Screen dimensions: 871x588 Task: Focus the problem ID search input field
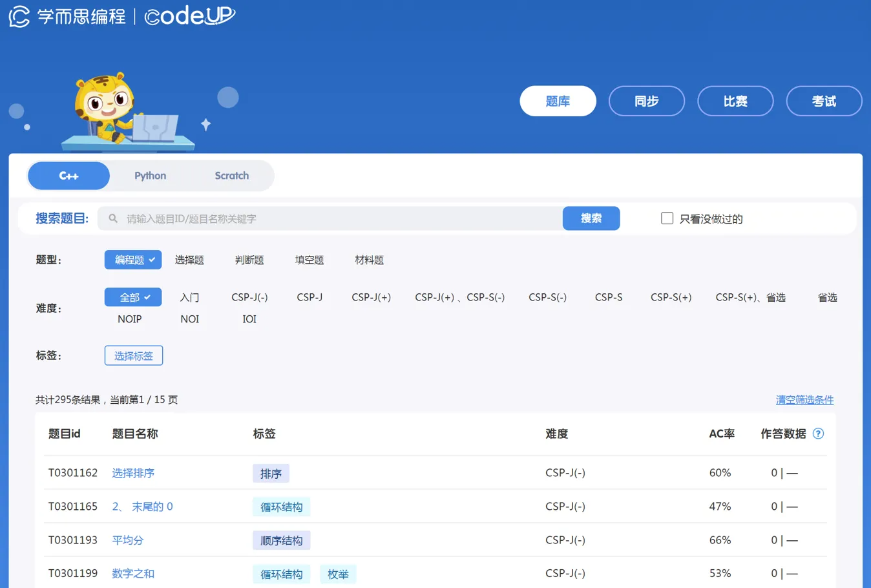[336, 218]
